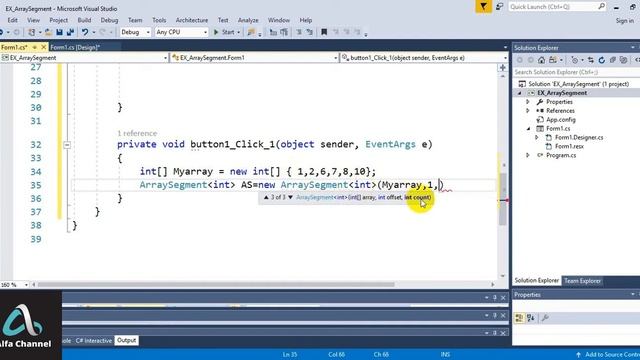Image resolution: width=640 pixels, height=360 pixels.
Task: Expand the References node
Action: click(x=528, y=111)
